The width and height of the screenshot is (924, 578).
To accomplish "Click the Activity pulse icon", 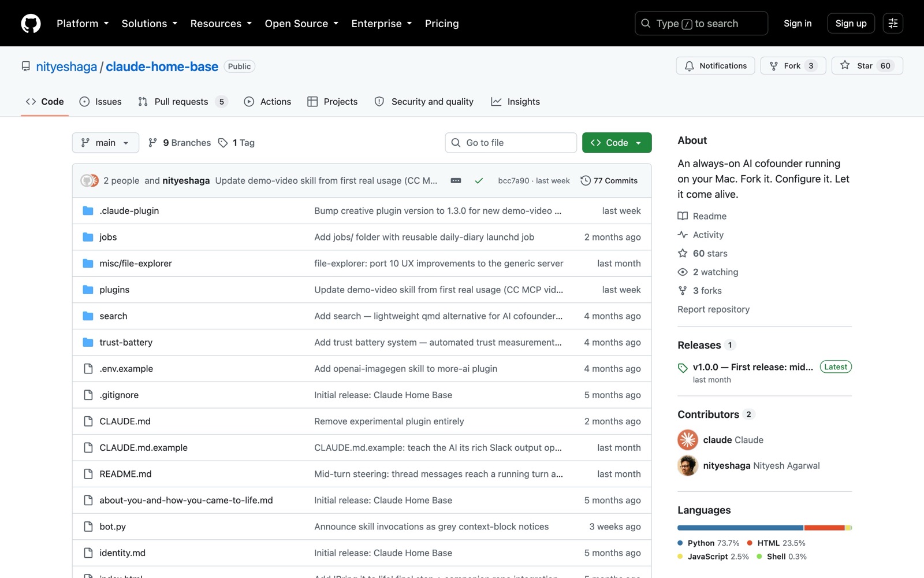I will pyautogui.click(x=683, y=235).
